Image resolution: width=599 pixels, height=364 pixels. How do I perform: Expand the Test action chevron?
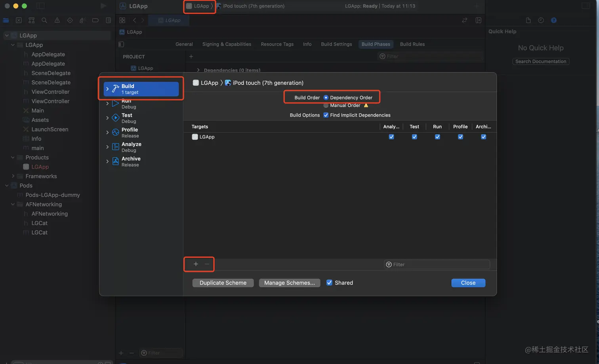[x=107, y=118]
